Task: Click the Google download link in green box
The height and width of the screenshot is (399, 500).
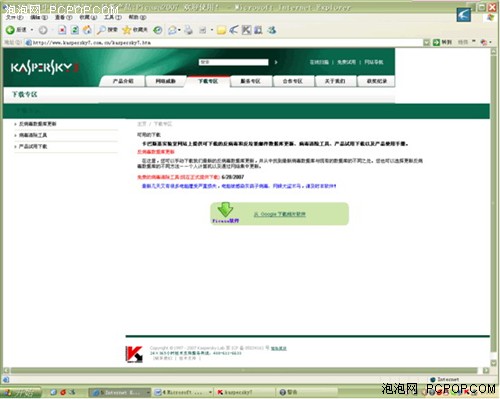Action: tap(280, 214)
